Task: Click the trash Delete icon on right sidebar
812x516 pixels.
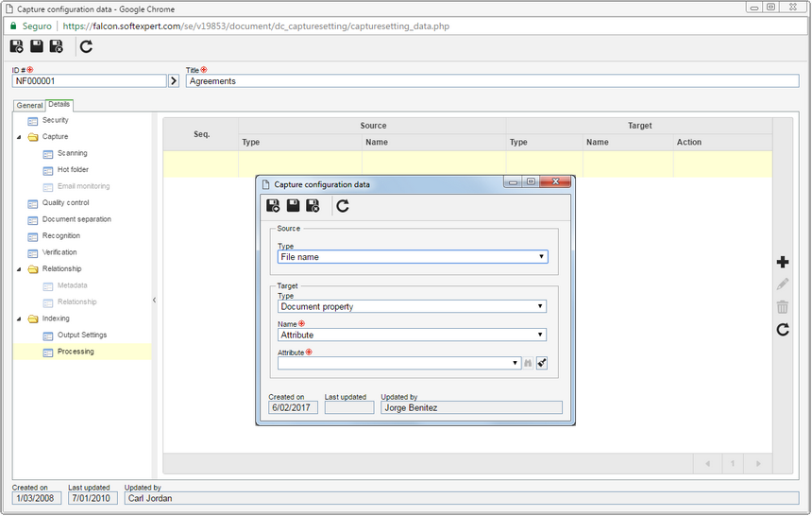Action: coord(783,307)
